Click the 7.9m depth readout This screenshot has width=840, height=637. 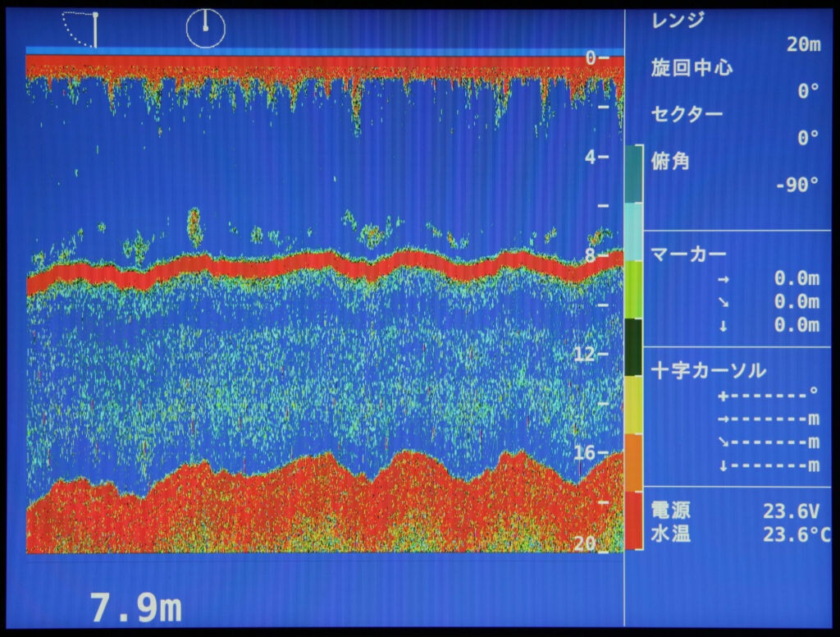[x=136, y=608]
